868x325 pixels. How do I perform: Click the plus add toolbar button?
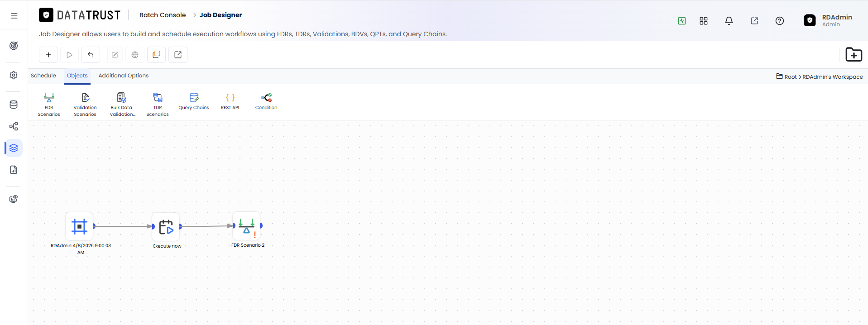(48, 55)
